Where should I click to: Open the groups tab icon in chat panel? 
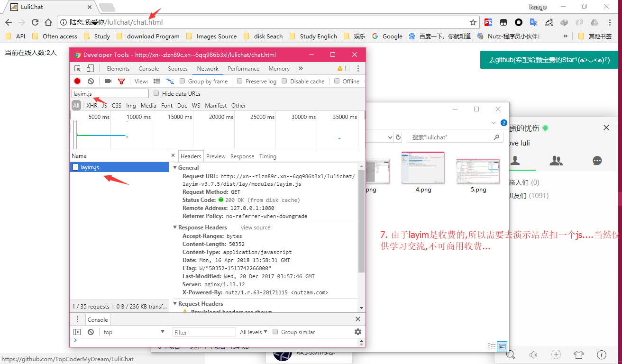click(x=556, y=161)
